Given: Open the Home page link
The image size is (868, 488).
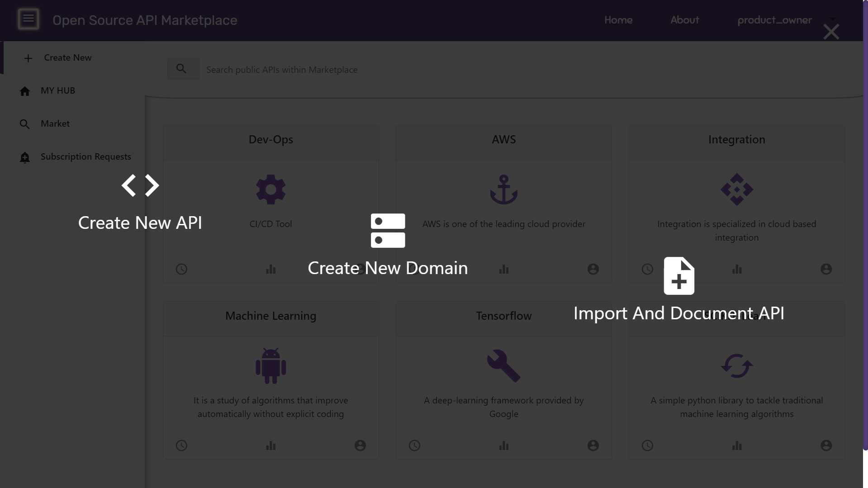Looking at the screenshot, I should (618, 20).
